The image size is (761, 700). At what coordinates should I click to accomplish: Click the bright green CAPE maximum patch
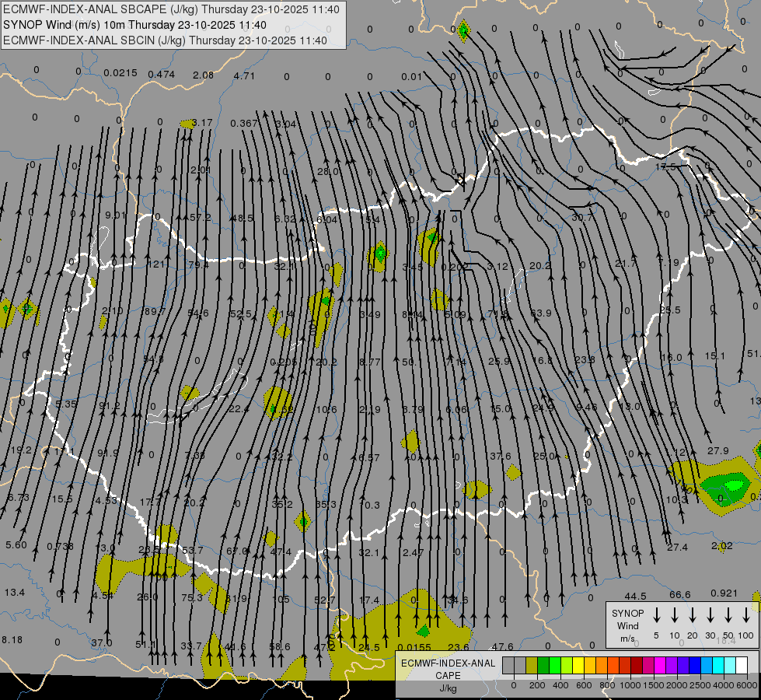(734, 485)
